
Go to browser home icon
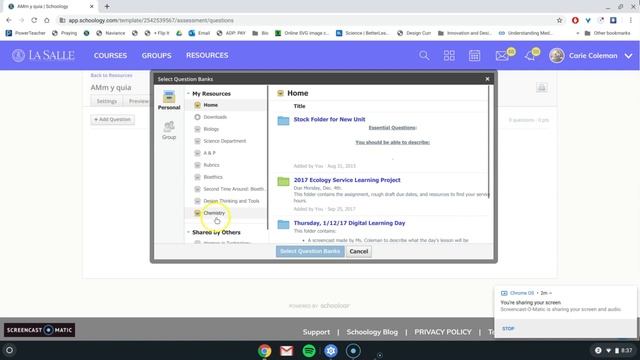tap(47, 20)
